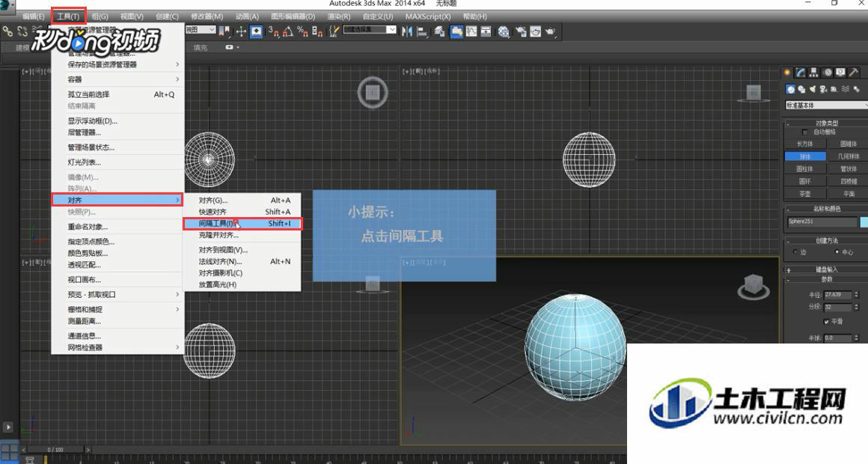Image resolution: width=868 pixels, height=464 pixels.
Task: Click 快速对齐 in the submenu
Action: (x=243, y=212)
